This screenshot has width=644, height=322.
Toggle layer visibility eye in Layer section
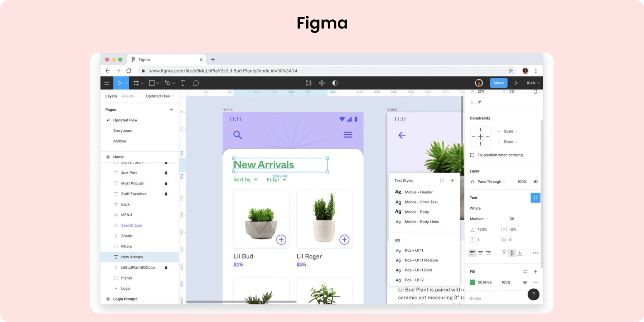[535, 182]
